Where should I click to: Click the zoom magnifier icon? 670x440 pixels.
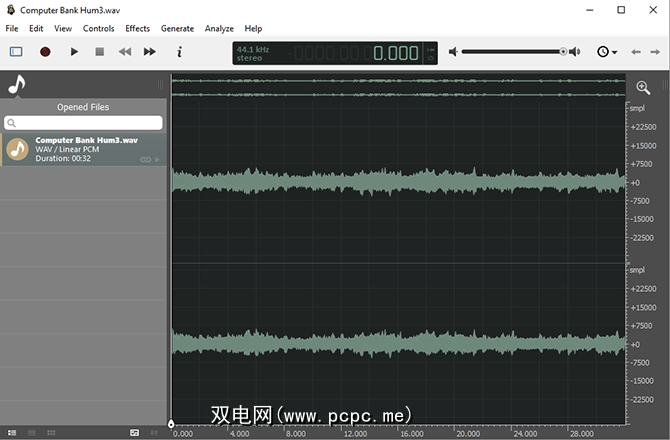coord(642,88)
